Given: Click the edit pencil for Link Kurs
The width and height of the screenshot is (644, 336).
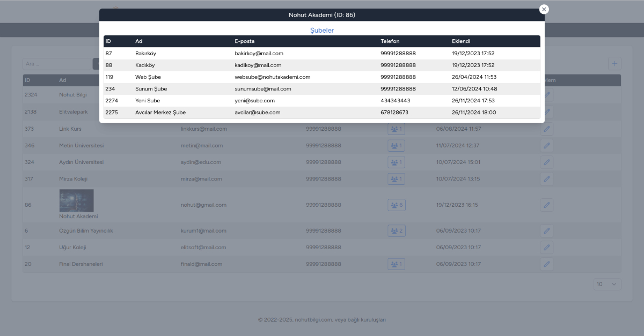Looking at the screenshot, I should click(x=546, y=129).
